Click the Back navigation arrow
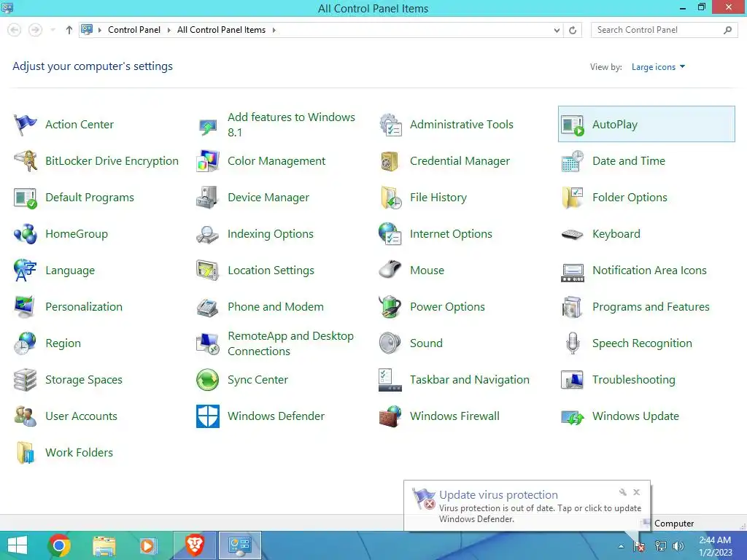 point(15,30)
